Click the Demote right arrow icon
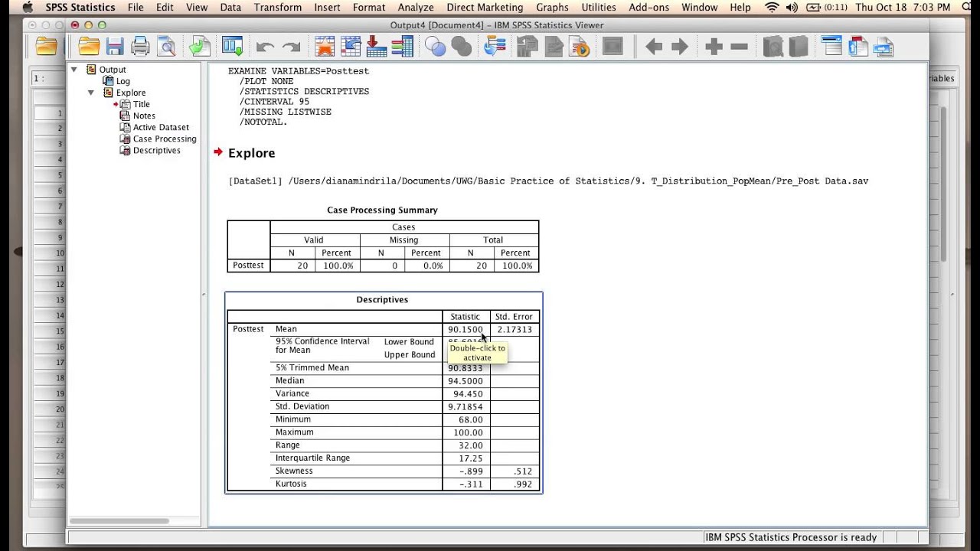 [x=680, y=47]
